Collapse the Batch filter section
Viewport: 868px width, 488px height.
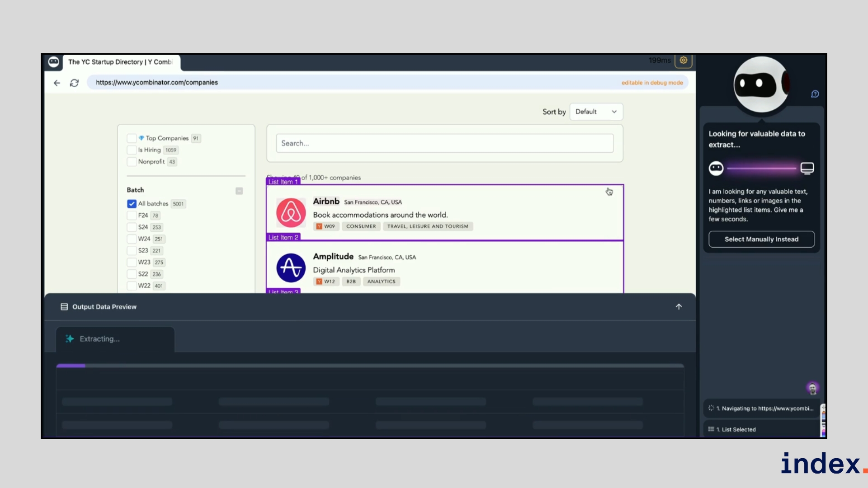point(239,191)
